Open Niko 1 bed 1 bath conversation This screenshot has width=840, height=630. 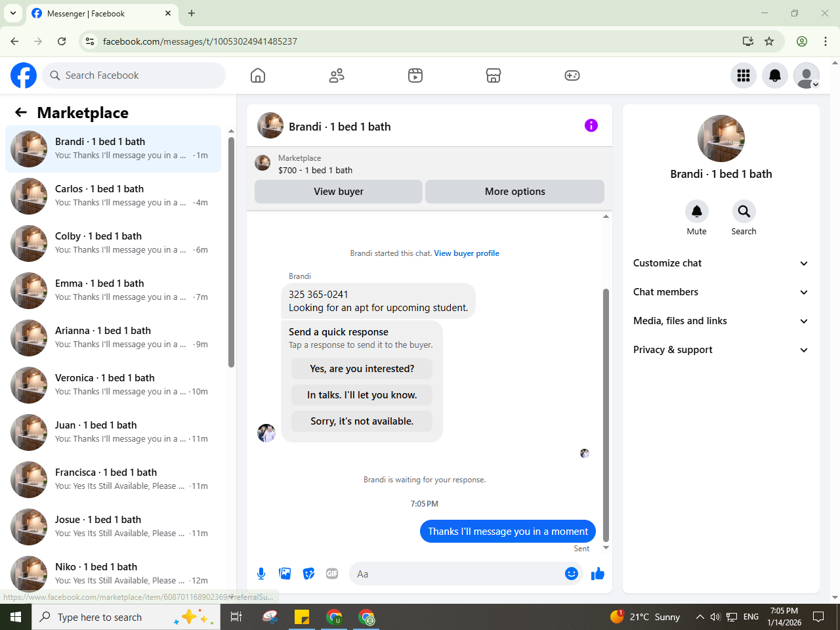click(114, 574)
